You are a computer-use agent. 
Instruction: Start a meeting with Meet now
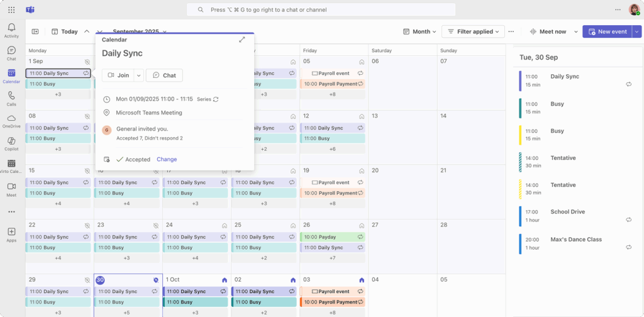[x=547, y=31]
